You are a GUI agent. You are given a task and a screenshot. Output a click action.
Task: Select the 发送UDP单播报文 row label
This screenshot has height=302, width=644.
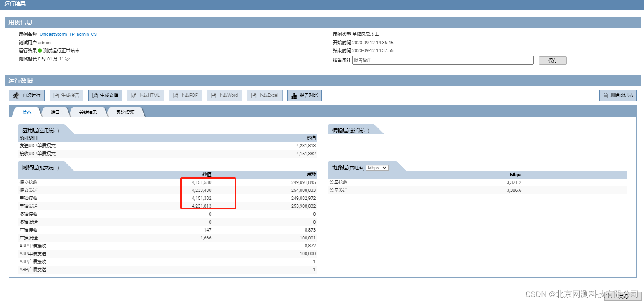(x=38, y=146)
